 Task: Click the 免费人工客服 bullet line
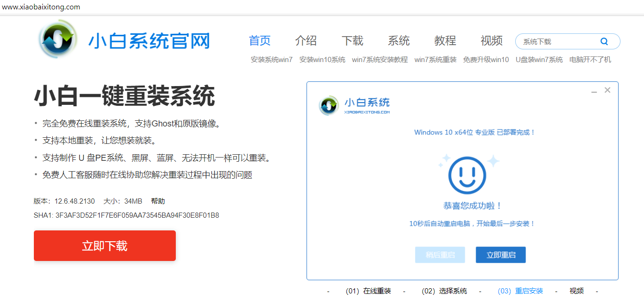(147, 175)
